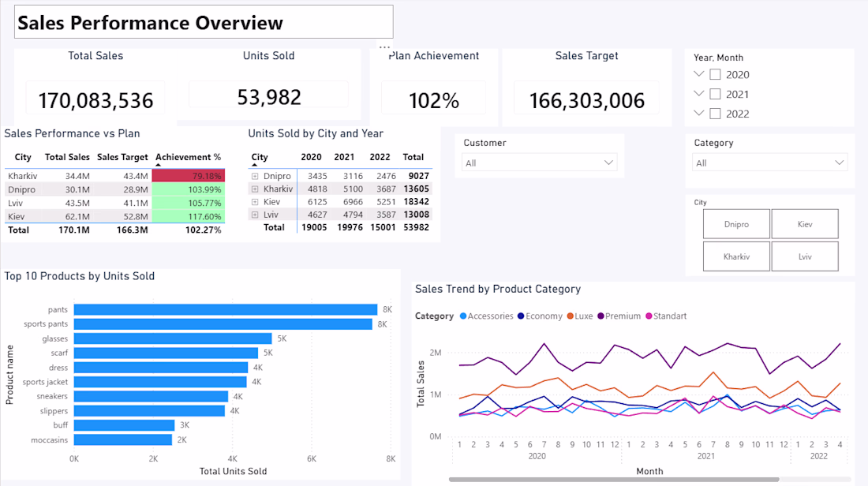
Task: Click Dnipro achievement cell 103.99%
Action: pos(189,189)
